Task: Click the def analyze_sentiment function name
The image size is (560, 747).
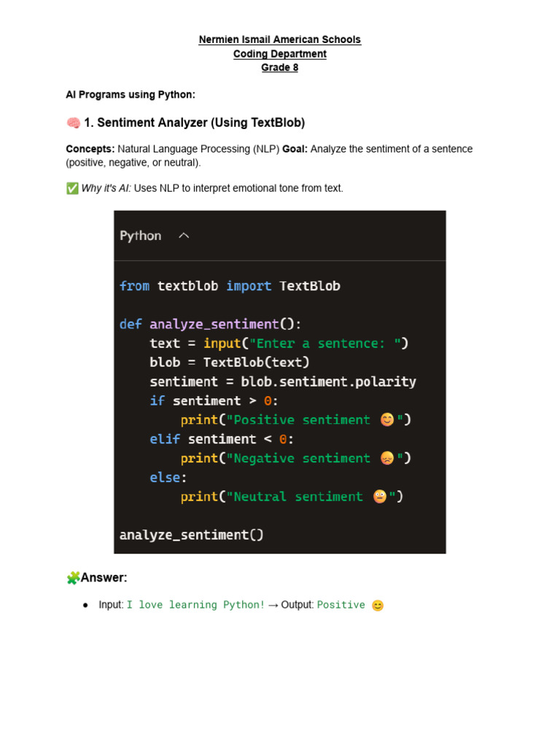Action: coord(214,325)
